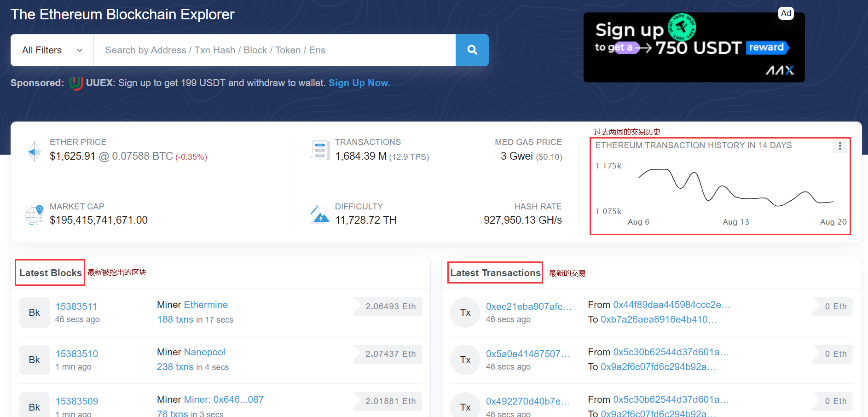View the 238 txns link
Image resolution: width=868 pixels, height=417 pixels.
coord(175,367)
